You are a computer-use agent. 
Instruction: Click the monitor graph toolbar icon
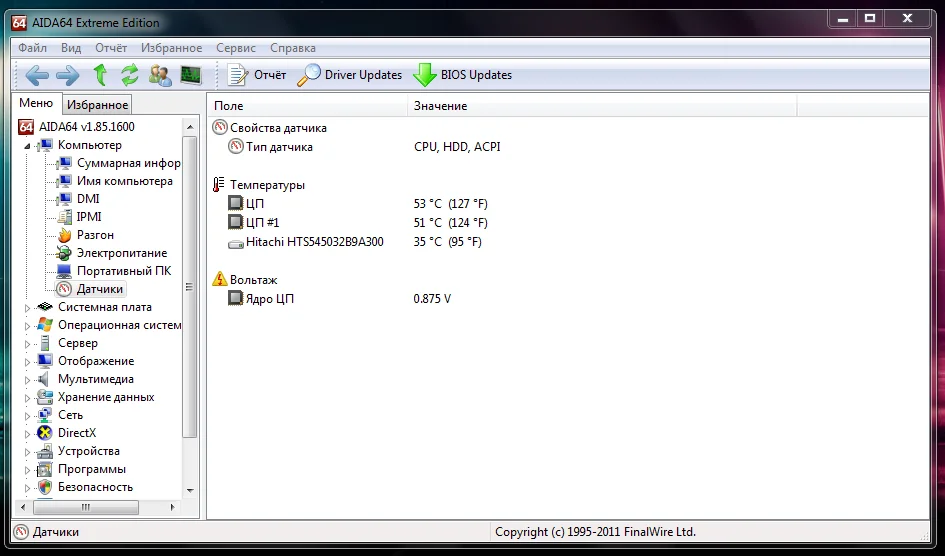point(191,75)
